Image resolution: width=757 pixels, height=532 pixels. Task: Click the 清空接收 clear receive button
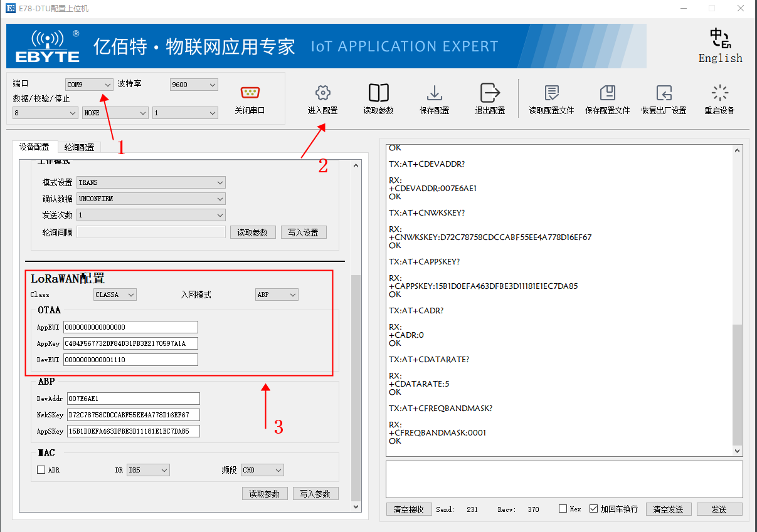pyautogui.click(x=408, y=509)
